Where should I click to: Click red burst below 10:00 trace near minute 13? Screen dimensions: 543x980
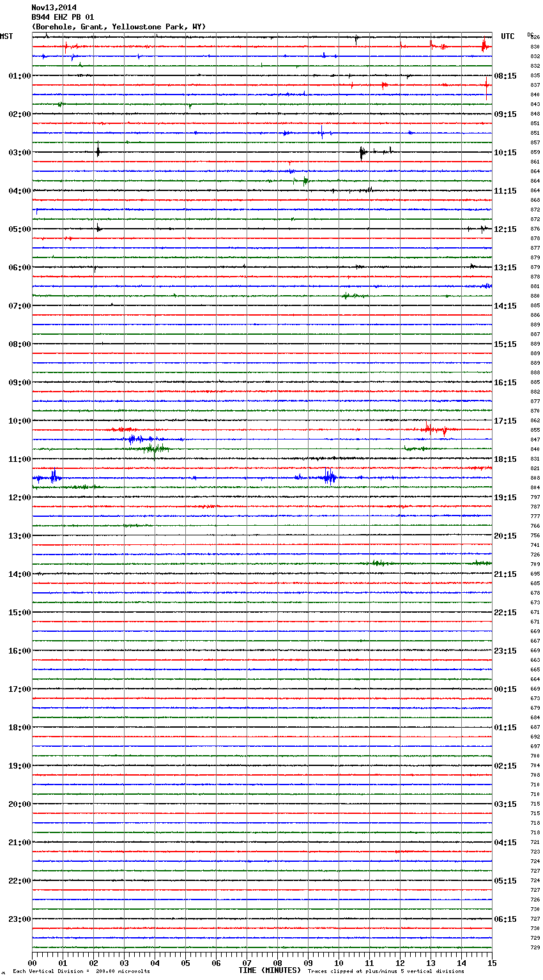click(x=438, y=429)
